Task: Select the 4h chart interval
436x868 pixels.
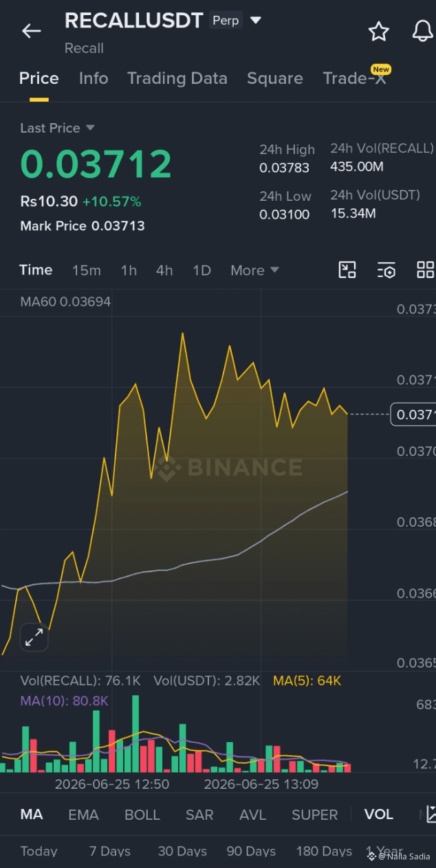Action: (164, 270)
